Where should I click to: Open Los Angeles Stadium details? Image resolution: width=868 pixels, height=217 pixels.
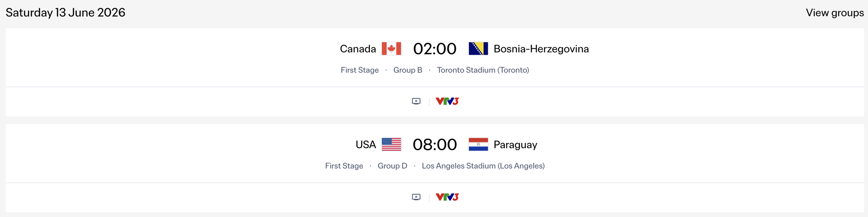pos(483,166)
